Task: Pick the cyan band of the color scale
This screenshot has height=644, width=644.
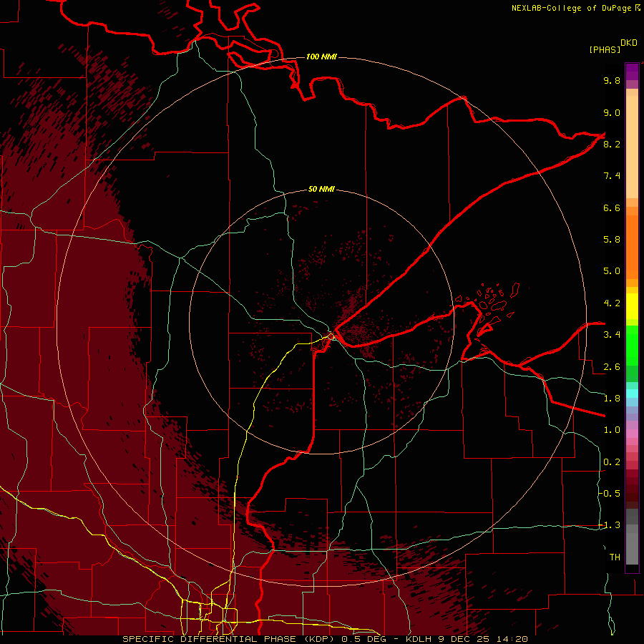Action: [632, 394]
